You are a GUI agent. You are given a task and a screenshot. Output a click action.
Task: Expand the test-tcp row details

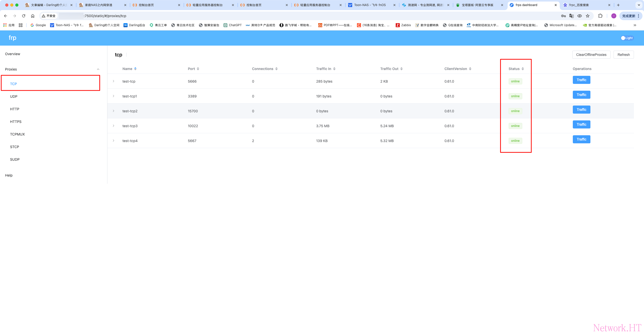click(x=113, y=81)
